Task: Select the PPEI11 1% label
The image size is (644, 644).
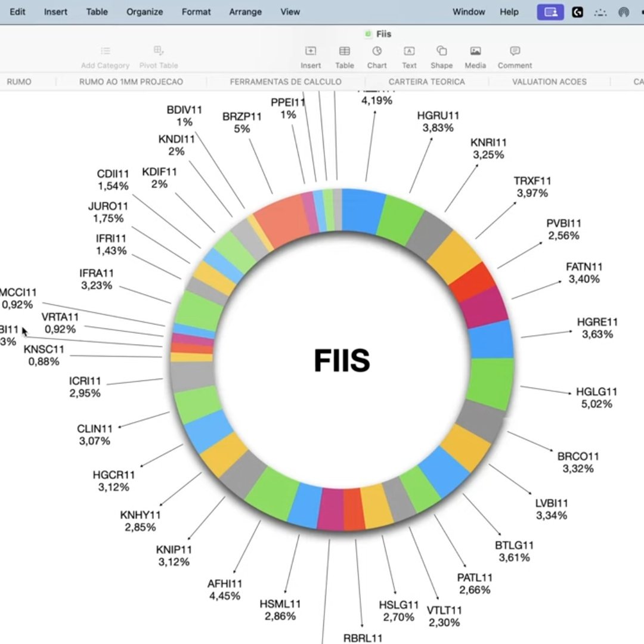Action: click(x=288, y=109)
